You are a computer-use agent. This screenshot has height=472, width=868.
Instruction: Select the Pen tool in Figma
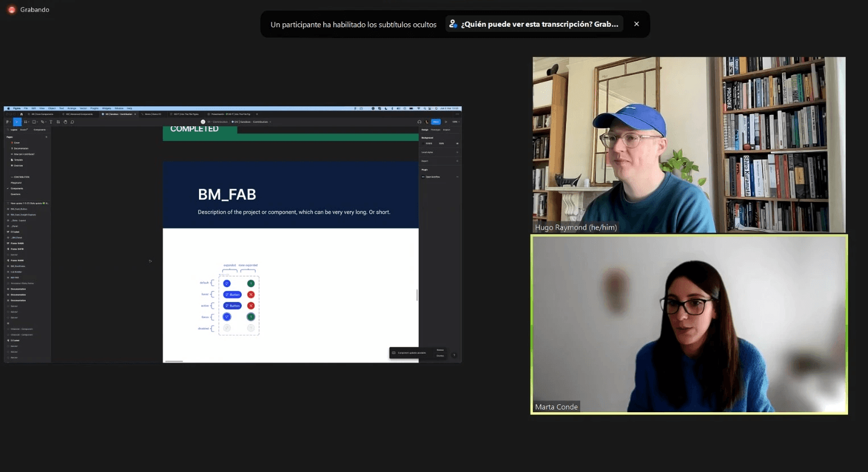pos(42,122)
